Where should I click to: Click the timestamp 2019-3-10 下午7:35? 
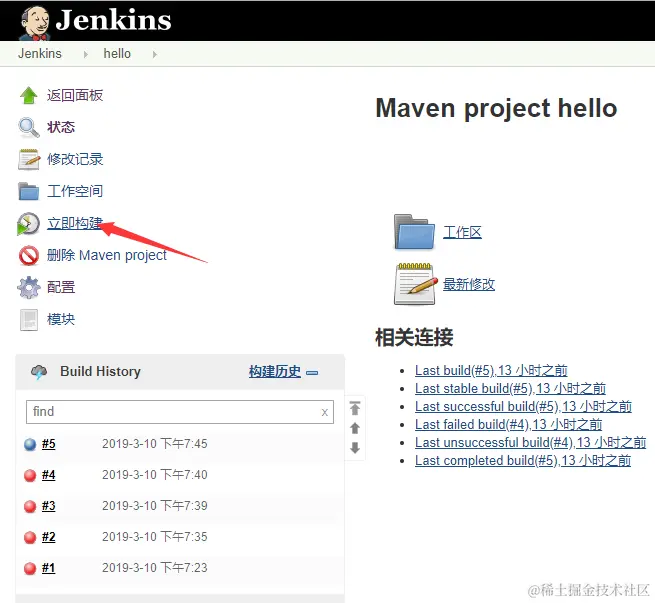(155, 537)
